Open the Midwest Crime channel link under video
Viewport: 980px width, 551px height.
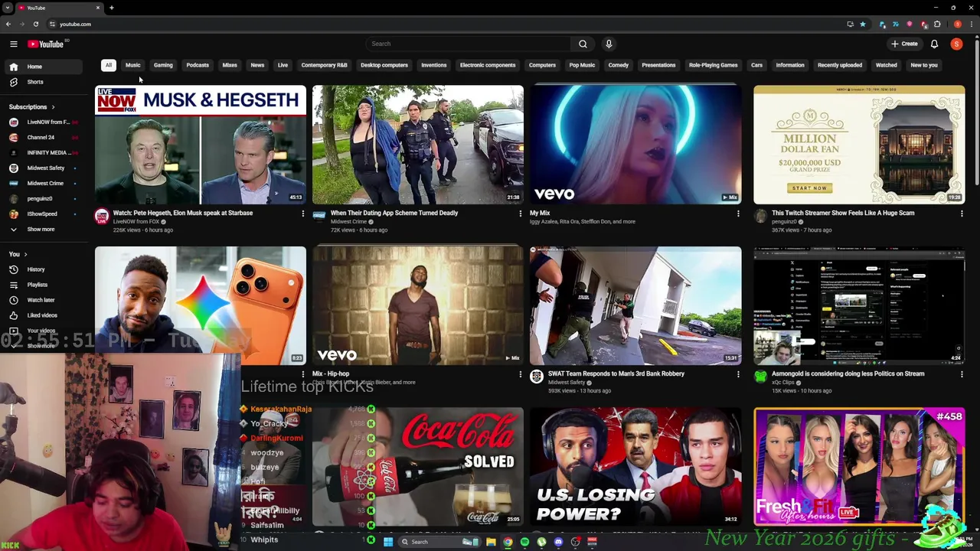tap(348, 222)
